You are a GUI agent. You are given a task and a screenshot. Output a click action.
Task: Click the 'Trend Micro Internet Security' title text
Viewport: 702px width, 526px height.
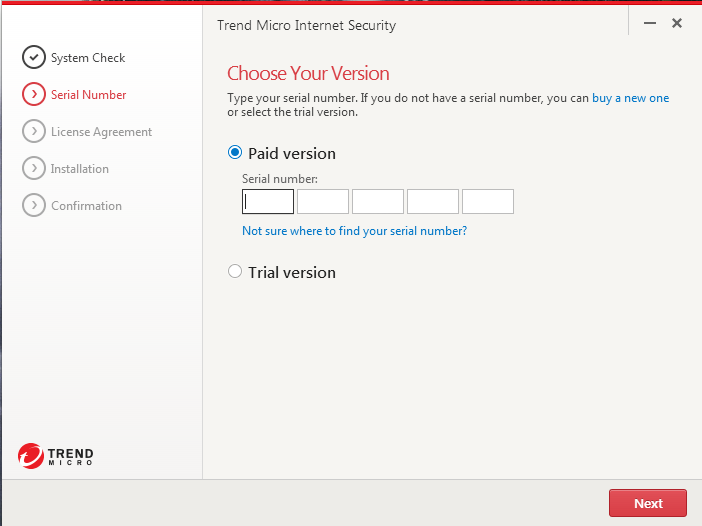(x=307, y=26)
